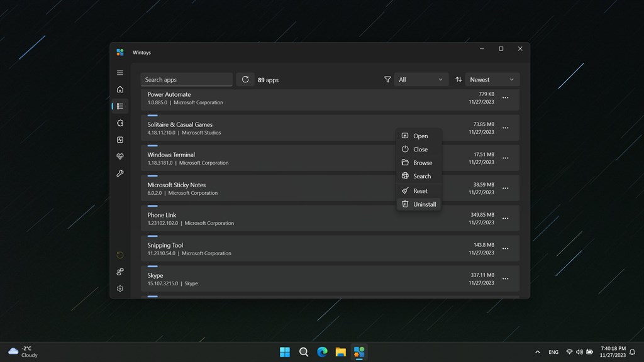
Task: Select the Solitaire & Casual Games title
Action: click(180, 124)
